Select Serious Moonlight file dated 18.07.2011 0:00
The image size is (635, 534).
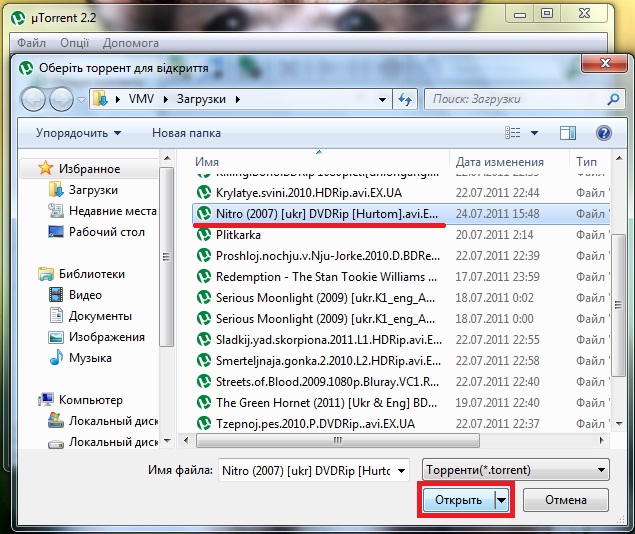401,319
